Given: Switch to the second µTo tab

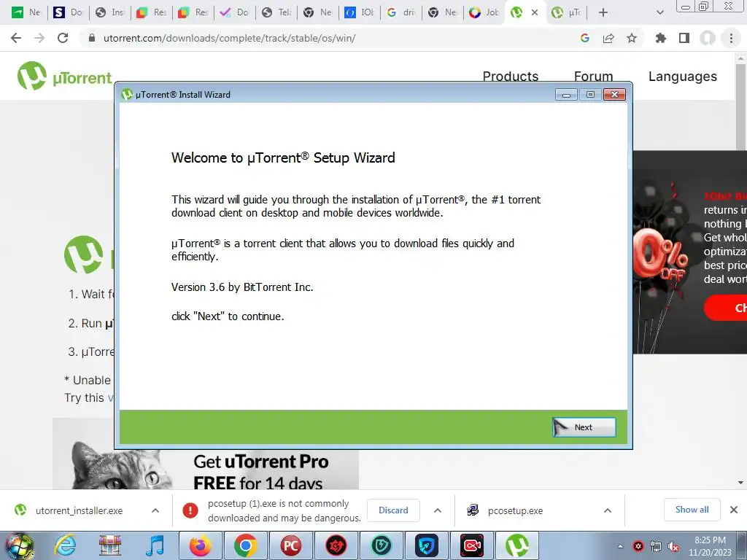Looking at the screenshot, I should pos(566,12).
